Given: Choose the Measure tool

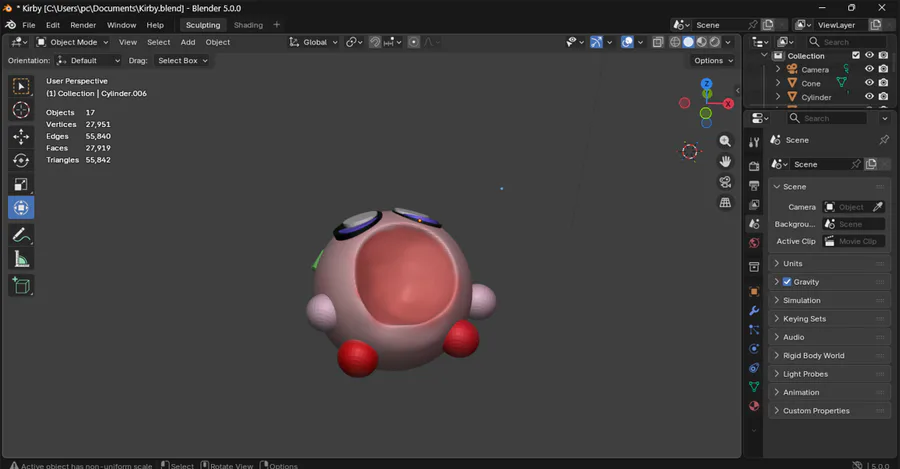Looking at the screenshot, I should [x=21, y=259].
